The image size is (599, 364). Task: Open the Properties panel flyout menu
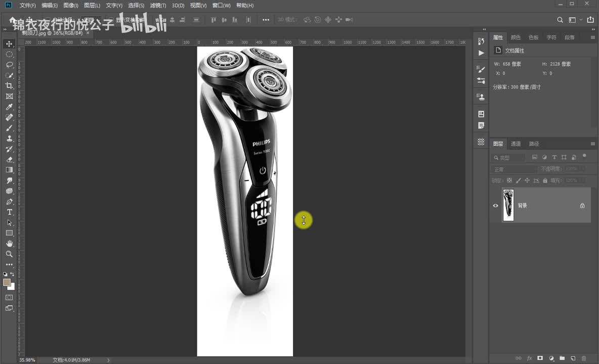coord(592,37)
